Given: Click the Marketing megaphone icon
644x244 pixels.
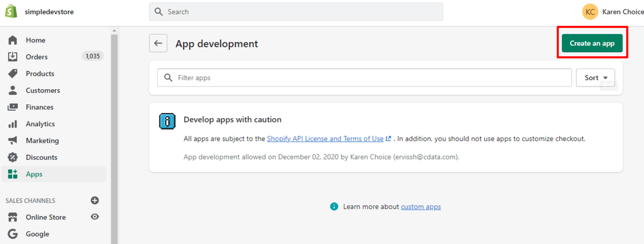Looking at the screenshot, I should 13,141.
